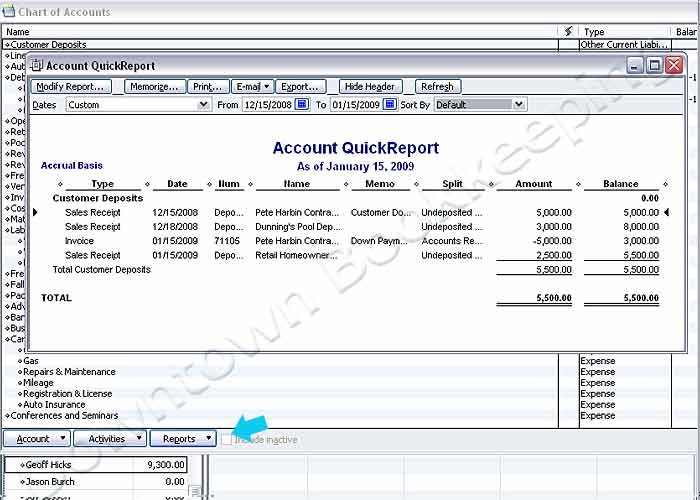Screen dimensions: 700x500
Task: Click the Amount column header in report
Action: coord(534,184)
